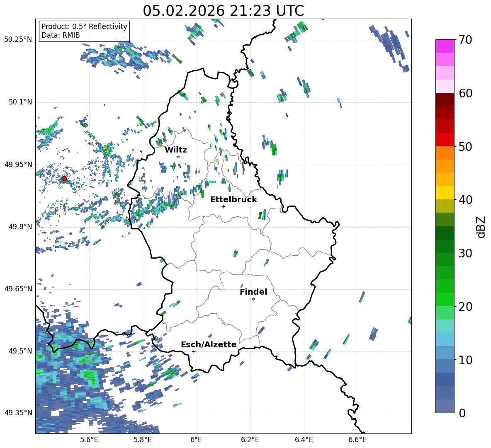
Task: Click the Esch/Alzette city label
Action: click(209, 344)
